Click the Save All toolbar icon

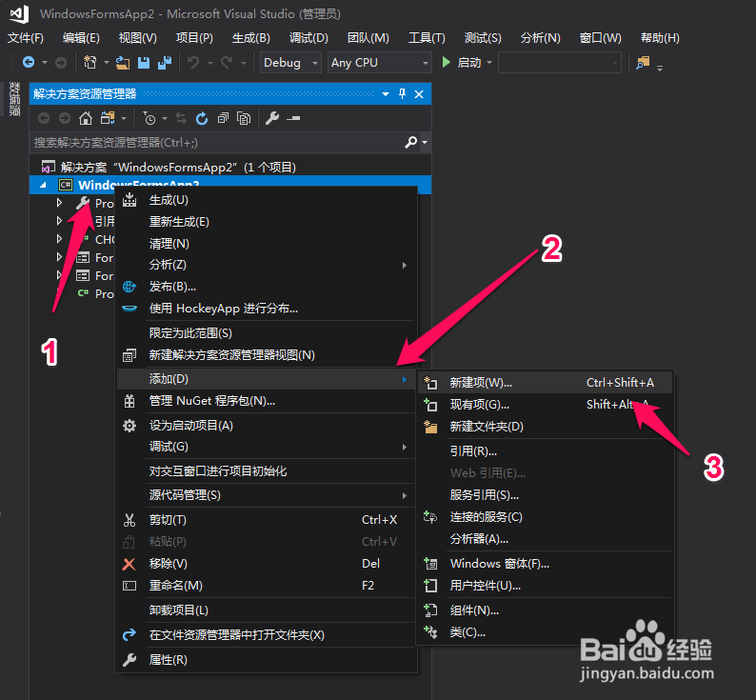[165, 63]
